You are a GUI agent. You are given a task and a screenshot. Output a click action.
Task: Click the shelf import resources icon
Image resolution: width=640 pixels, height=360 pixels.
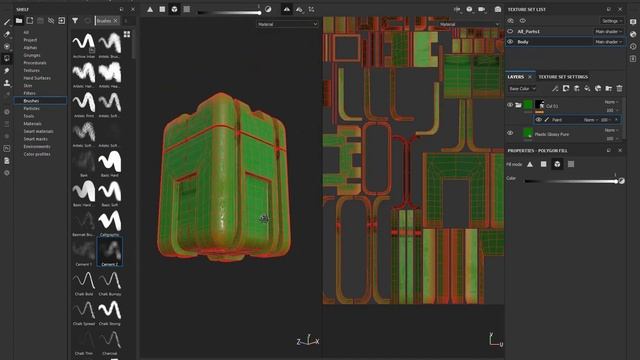pyautogui.click(x=62, y=20)
